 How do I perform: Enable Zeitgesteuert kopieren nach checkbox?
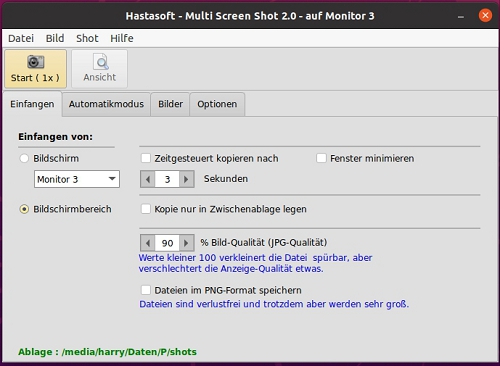146,158
